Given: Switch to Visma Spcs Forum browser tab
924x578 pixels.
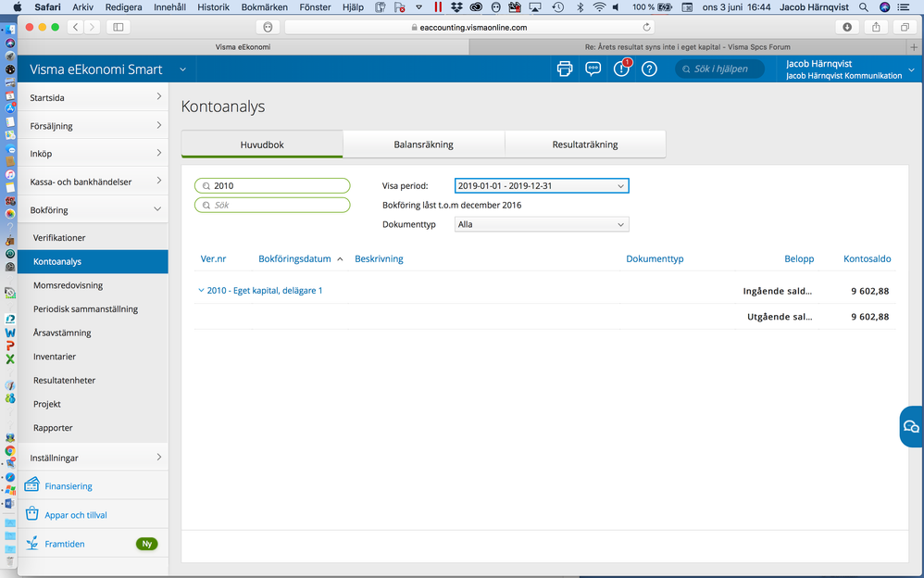Looking at the screenshot, I should [x=688, y=47].
